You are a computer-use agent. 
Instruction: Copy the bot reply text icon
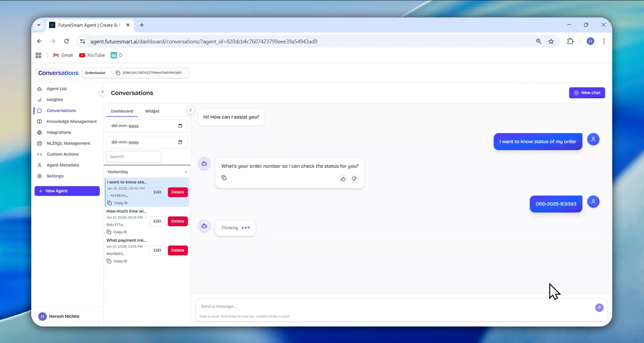(x=224, y=178)
